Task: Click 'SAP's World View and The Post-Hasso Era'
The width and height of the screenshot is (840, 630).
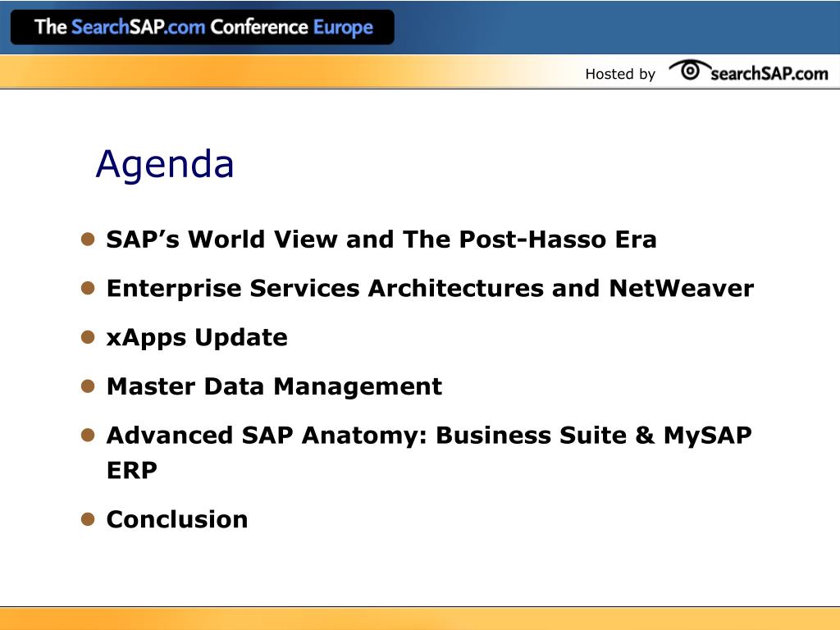Action: [381, 239]
